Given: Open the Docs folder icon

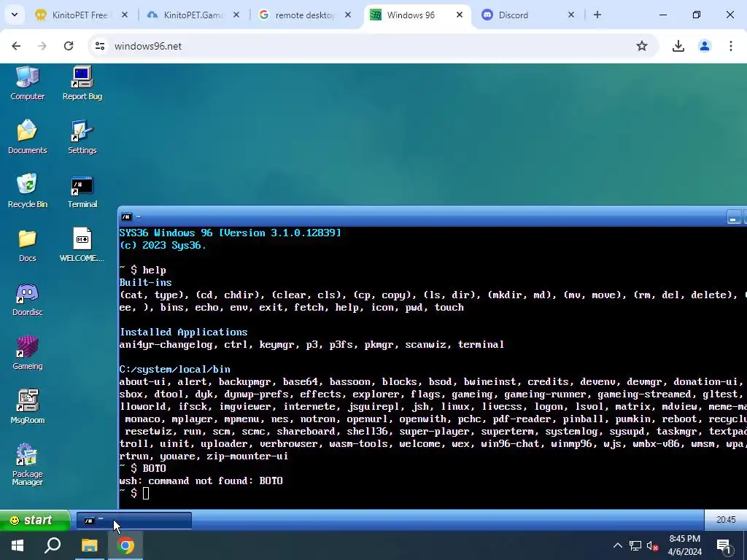Looking at the screenshot, I should pyautogui.click(x=28, y=244).
